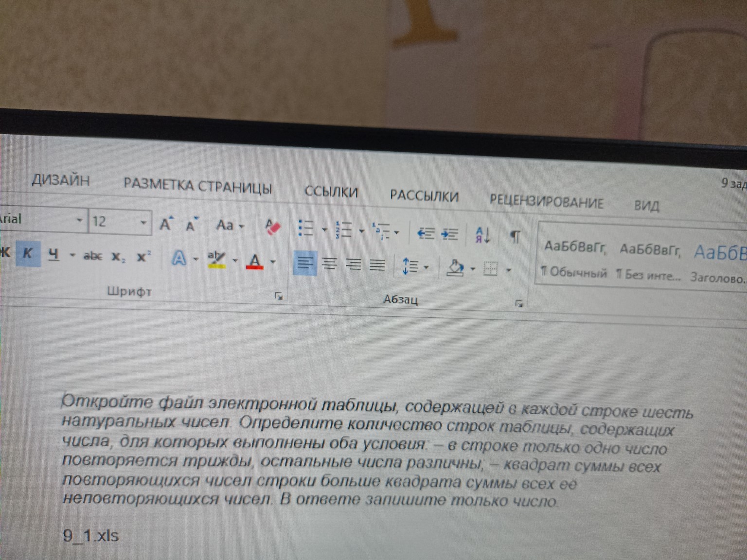The height and width of the screenshot is (560, 747).
Task: Clear all formatting with eraser icon
Action: (272, 226)
